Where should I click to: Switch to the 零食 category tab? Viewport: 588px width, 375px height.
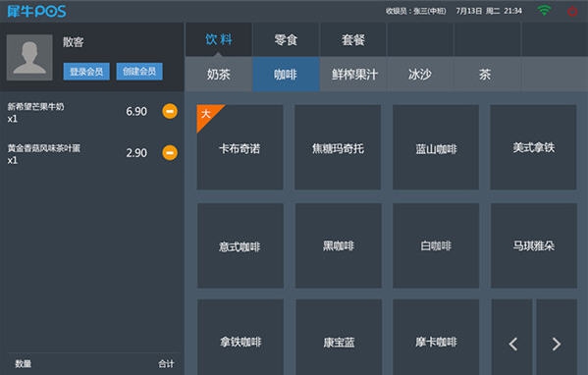[286, 39]
